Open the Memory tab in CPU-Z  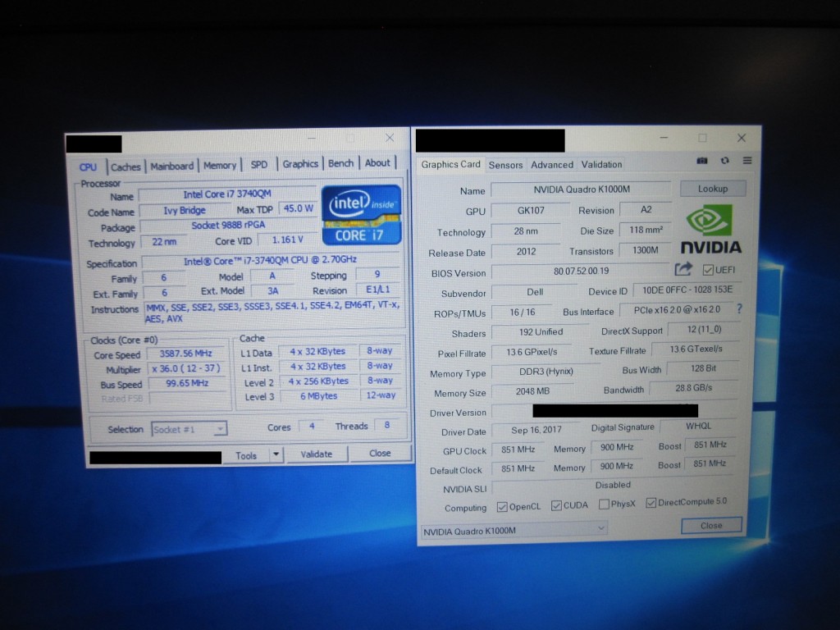[220, 166]
